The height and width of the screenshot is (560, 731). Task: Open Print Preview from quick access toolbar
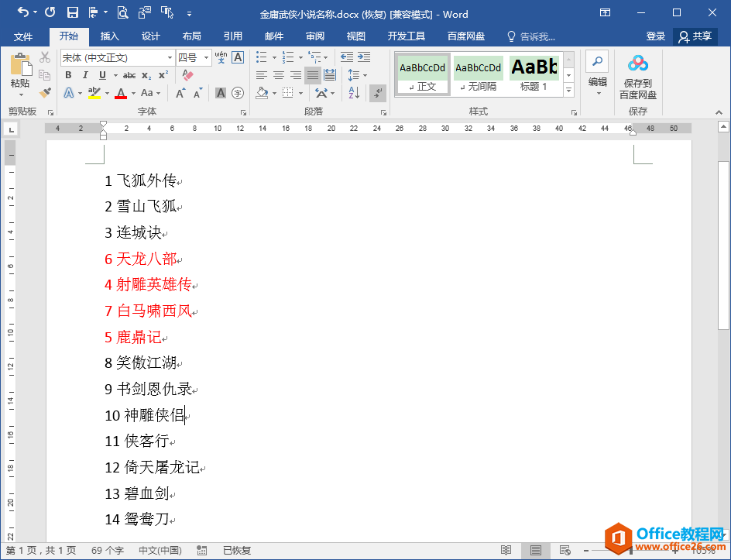point(122,13)
